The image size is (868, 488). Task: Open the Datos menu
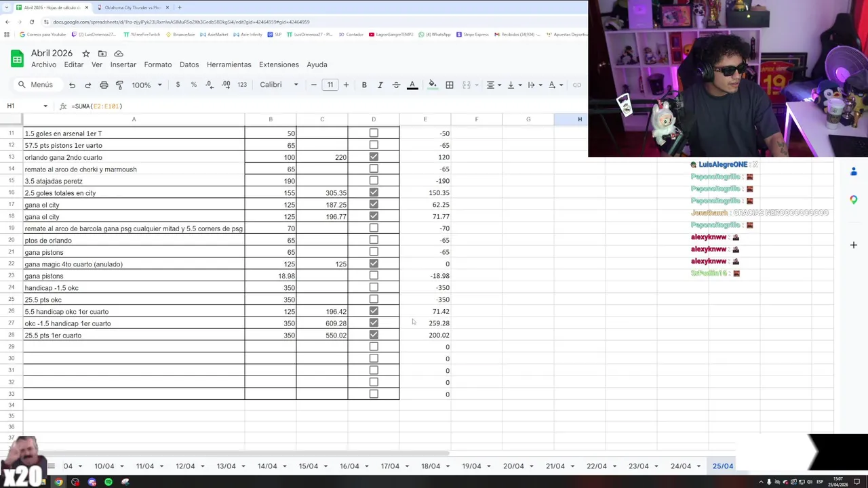tap(189, 64)
